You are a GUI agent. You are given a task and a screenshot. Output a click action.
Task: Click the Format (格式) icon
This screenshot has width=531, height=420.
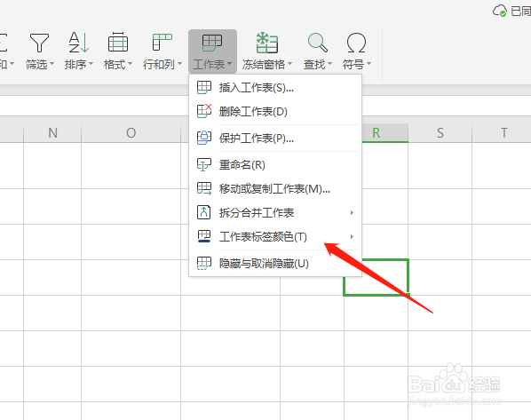pos(118,43)
